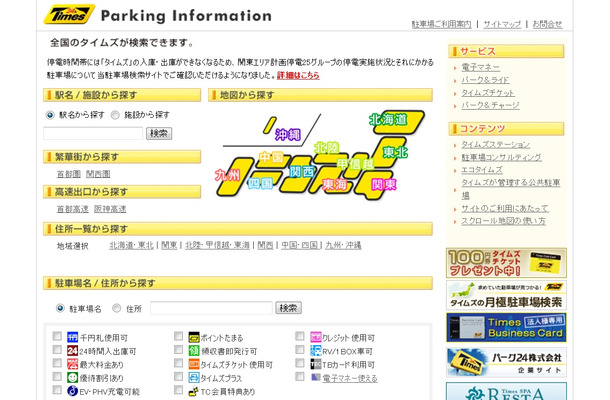Click the TC会員特典あり icon
Viewport: 610px width, 400px height.
coord(194,391)
